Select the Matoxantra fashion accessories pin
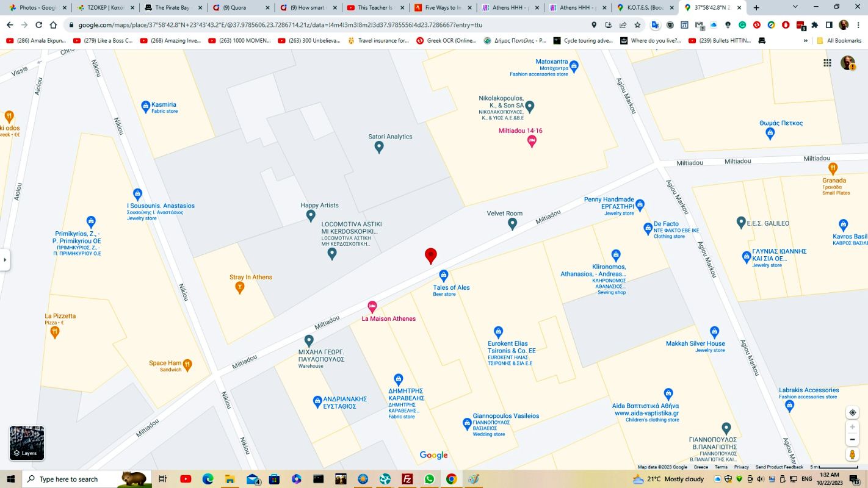This screenshot has width=868, height=488. pyautogui.click(x=574, y=66)
